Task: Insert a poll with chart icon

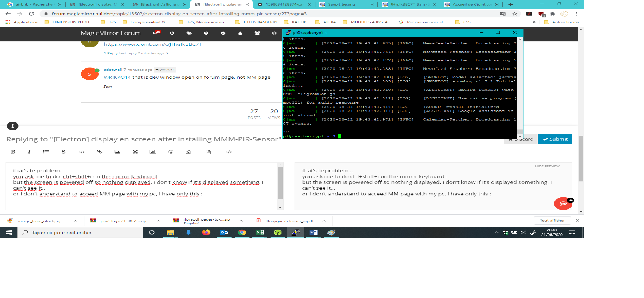Action: point(152,152)
